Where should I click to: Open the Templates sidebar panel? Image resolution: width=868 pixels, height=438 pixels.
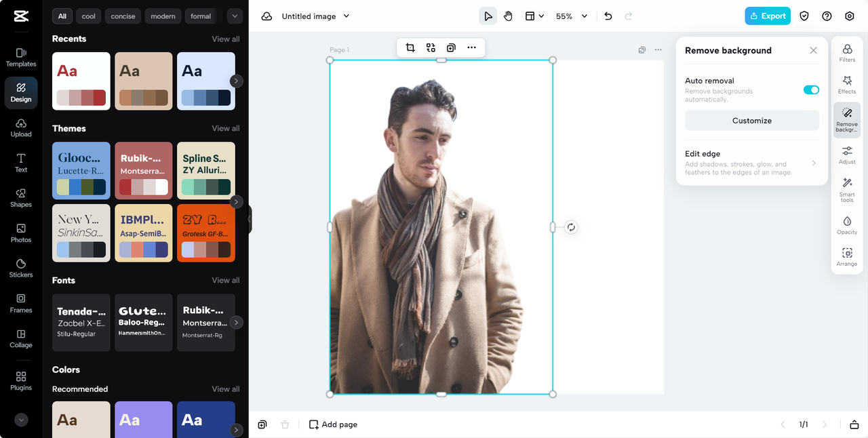[x=21, y=57]
